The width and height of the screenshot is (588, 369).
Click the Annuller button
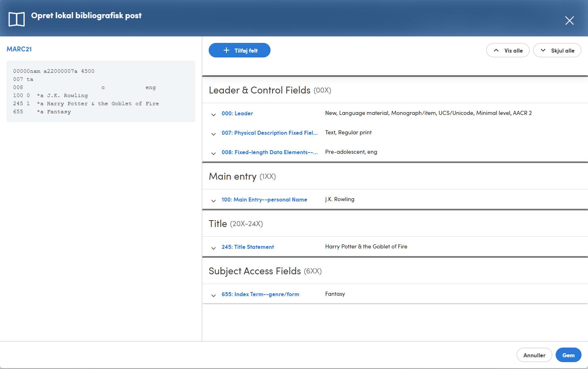tap(534, 355)
